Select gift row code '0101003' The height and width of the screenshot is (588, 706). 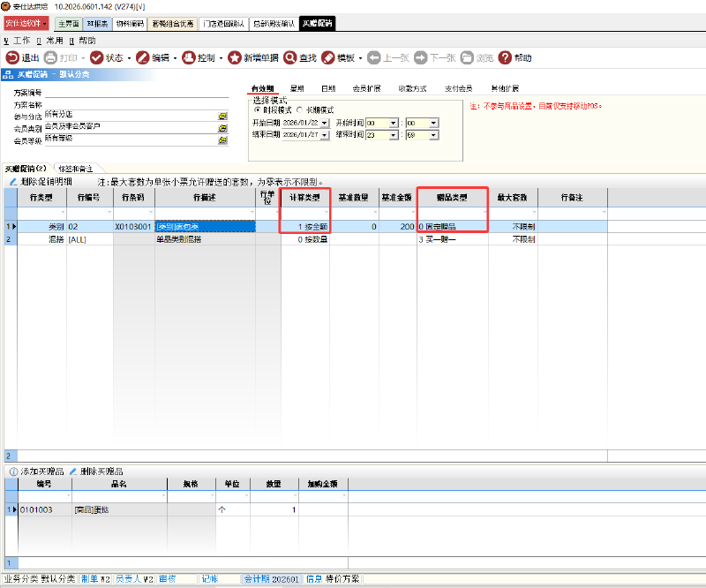tap(45, 509)
